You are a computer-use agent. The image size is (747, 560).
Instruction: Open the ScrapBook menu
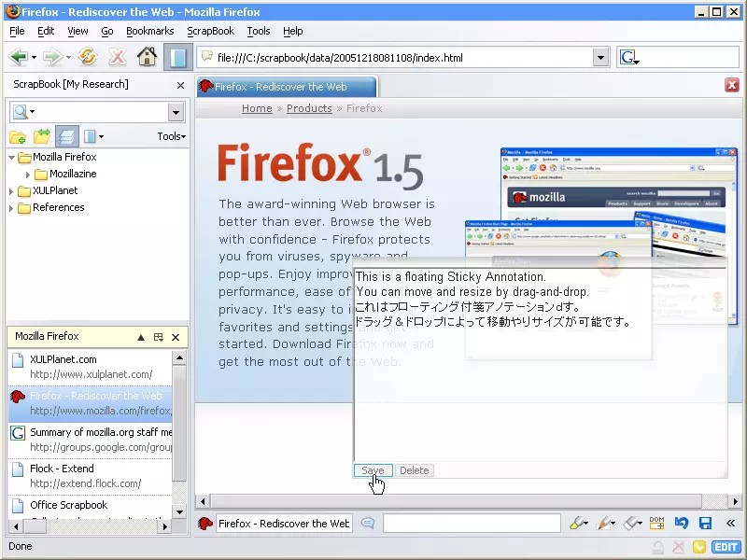211,31
